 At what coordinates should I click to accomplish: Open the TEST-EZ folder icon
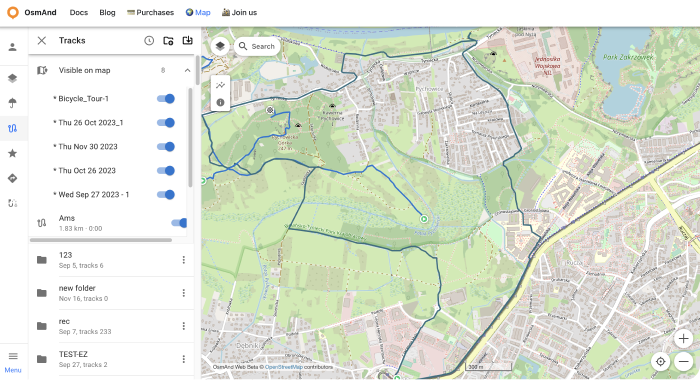42,359
